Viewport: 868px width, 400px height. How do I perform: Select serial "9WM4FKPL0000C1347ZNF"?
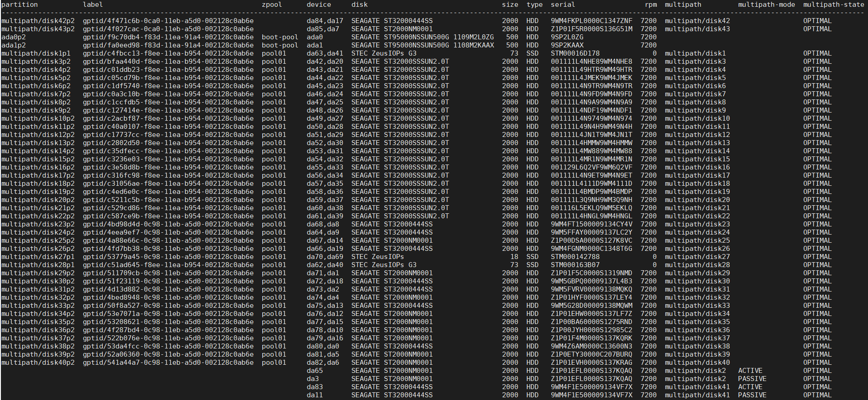coord(592,21)
